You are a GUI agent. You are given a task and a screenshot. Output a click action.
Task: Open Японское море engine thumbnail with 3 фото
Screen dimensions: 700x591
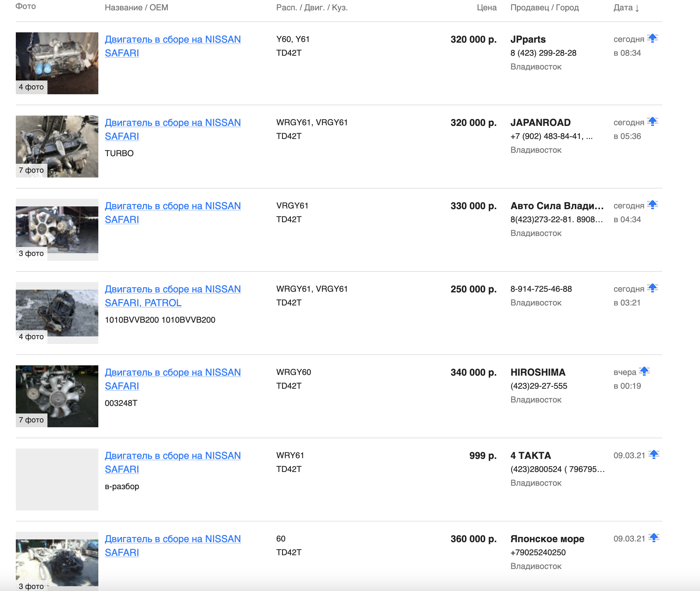click(57, 561)
